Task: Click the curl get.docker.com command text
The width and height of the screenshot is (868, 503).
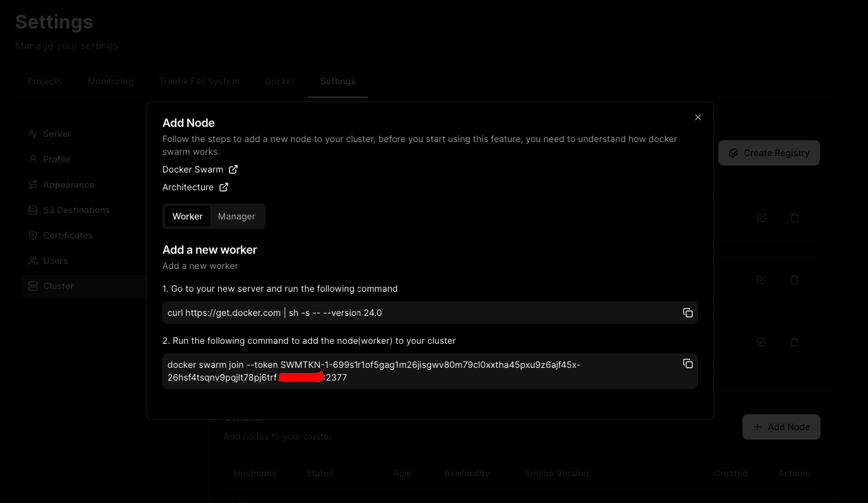Action: click(275, 313)
